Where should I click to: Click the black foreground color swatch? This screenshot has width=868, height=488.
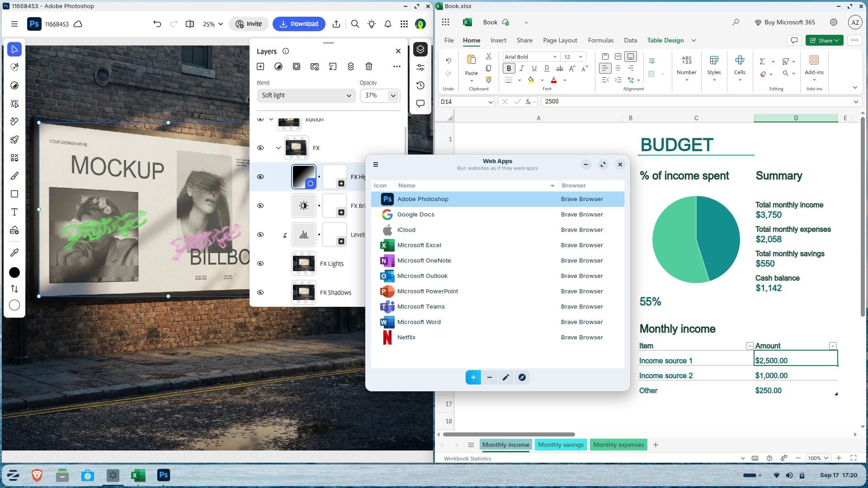(x=14, y=272)
